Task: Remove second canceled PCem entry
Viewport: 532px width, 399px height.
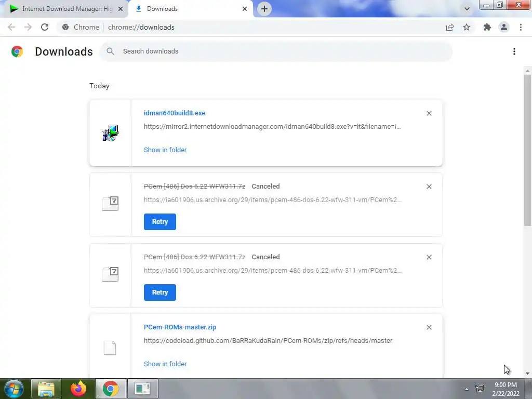Action: pyautogui.click(x=429, y=257)
